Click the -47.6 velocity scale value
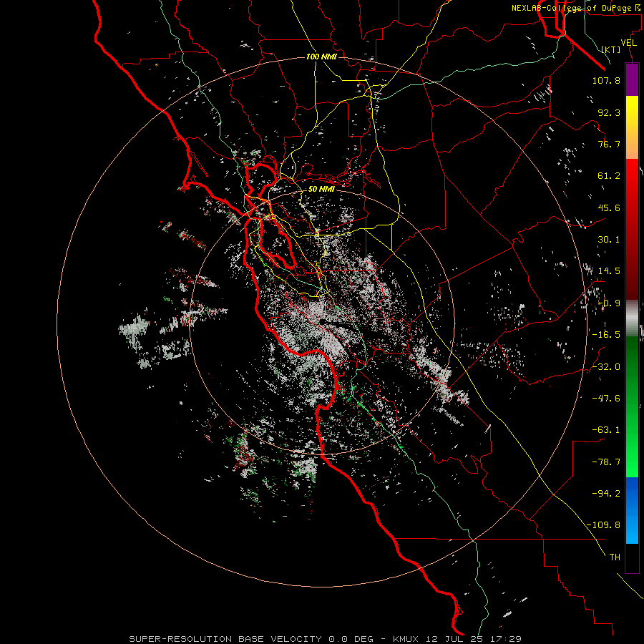 [x=606, y=399]
